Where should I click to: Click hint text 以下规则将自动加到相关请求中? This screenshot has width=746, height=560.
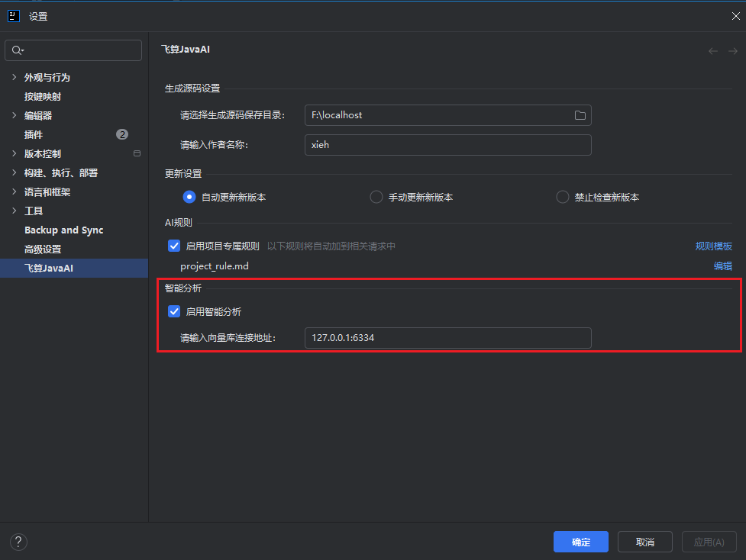331,246
